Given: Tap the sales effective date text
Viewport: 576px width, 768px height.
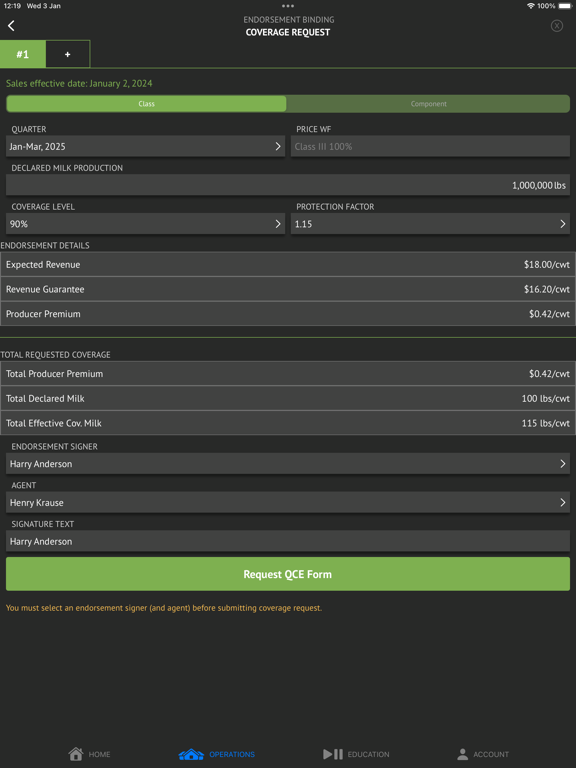Looking at the screenshot, I should tap(79, 83).
